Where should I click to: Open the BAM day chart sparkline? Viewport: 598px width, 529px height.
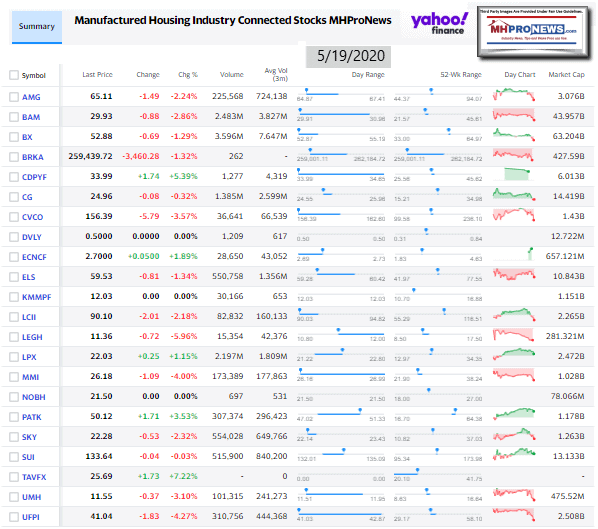tap(514, 114)
